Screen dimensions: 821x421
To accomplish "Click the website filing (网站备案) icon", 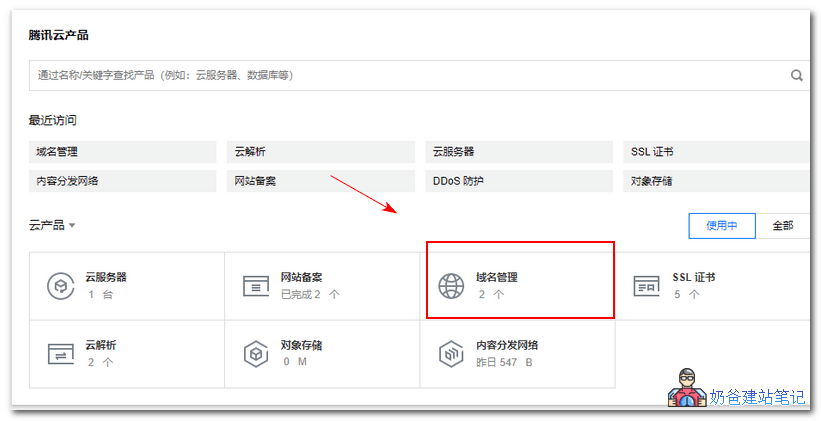I will coord(257,285).
